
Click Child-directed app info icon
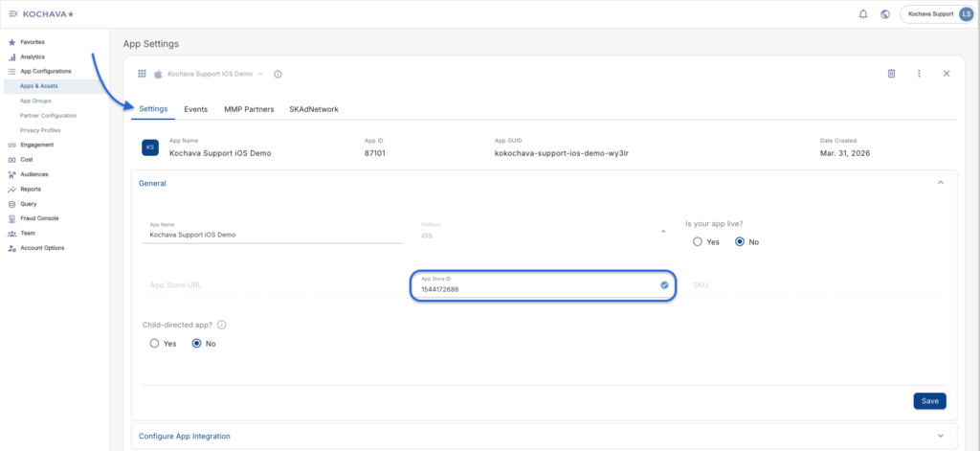[221, 326]
